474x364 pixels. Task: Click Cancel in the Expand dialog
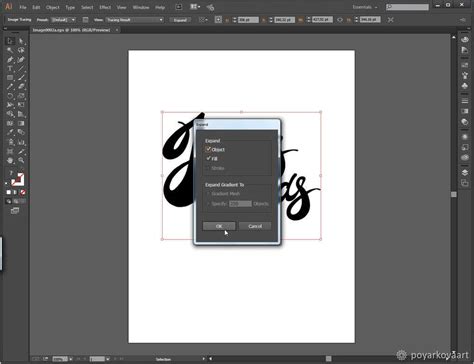[x=255, y=226]
